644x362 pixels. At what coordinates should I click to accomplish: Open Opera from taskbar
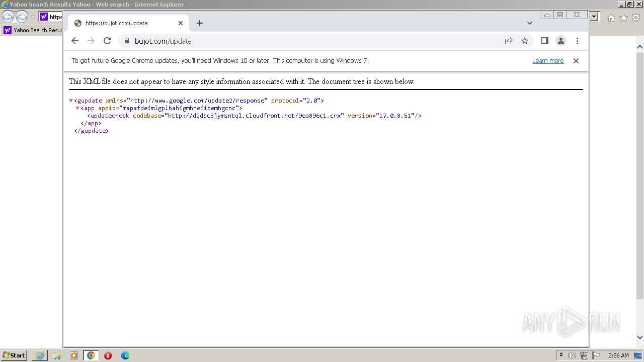tap(108, 355)
